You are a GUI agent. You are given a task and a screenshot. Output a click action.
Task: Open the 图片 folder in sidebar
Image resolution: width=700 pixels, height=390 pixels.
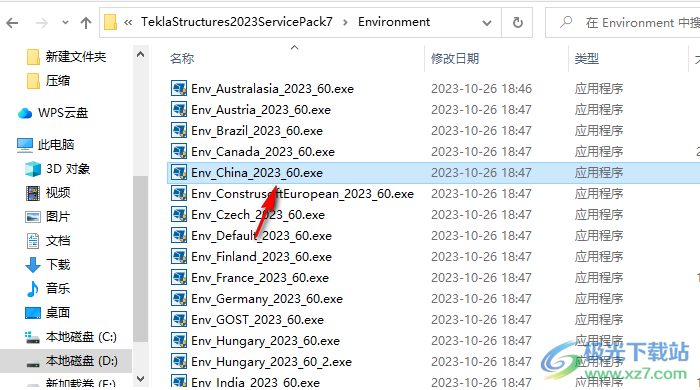point(48,217)
